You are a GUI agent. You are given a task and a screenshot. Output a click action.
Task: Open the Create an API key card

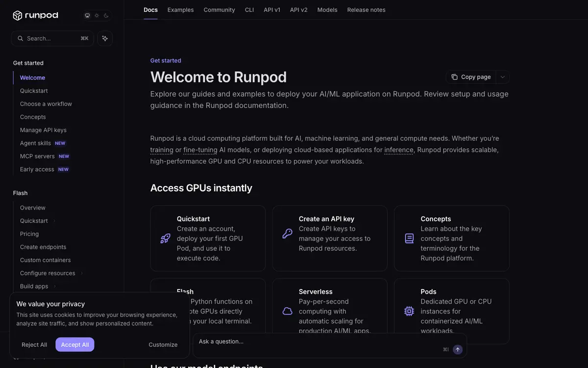330,238
